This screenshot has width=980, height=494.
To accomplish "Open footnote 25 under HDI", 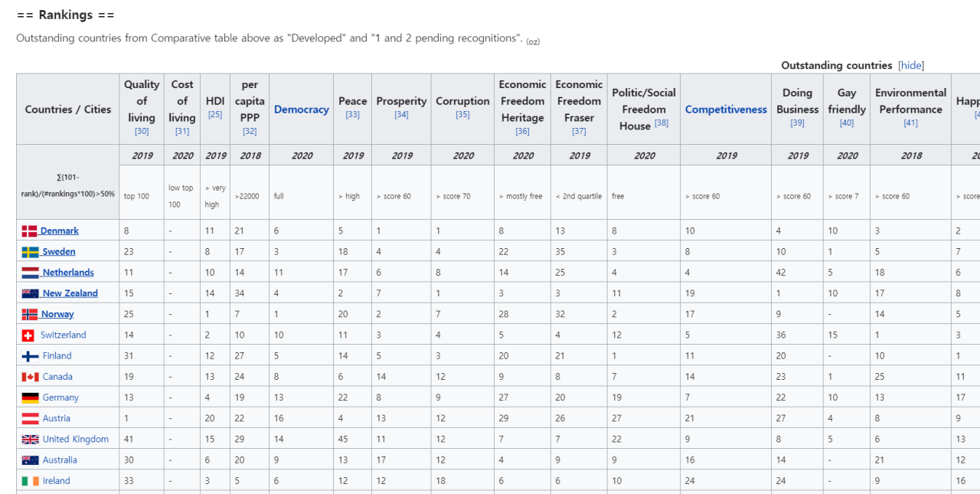I will (x=215, y=115).
